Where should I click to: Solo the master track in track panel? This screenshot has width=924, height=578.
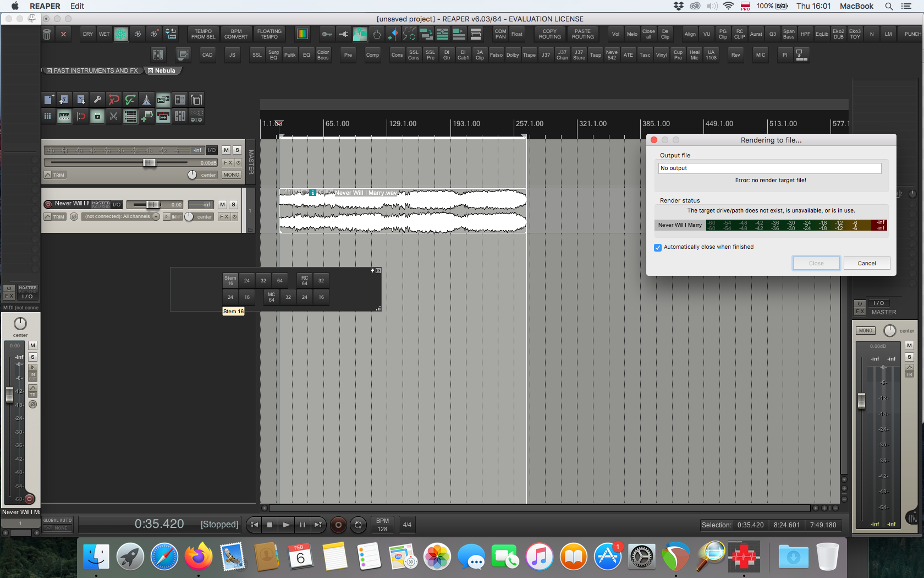coord(237,150)
